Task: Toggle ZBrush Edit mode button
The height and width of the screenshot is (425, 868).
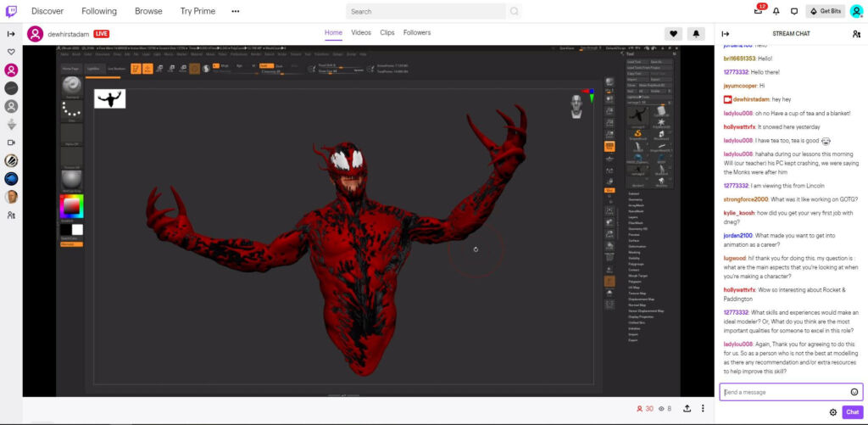Action: point(136,69)
